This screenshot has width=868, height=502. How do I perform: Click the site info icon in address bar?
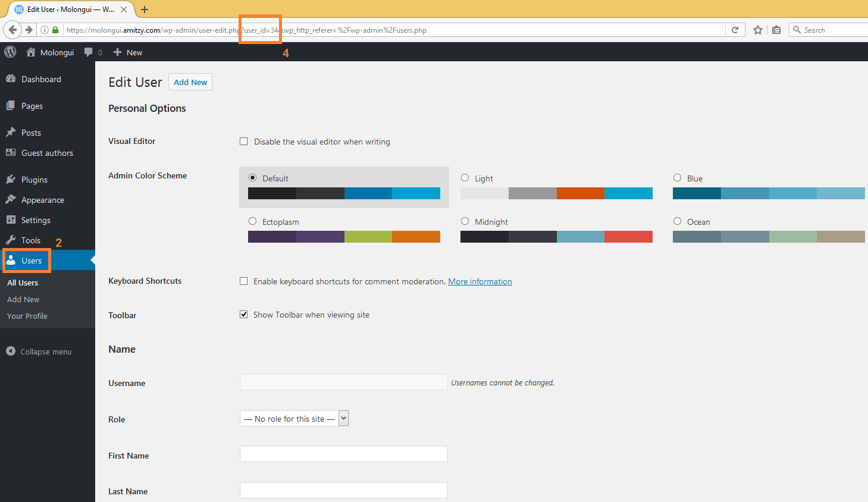pos(45,30)
